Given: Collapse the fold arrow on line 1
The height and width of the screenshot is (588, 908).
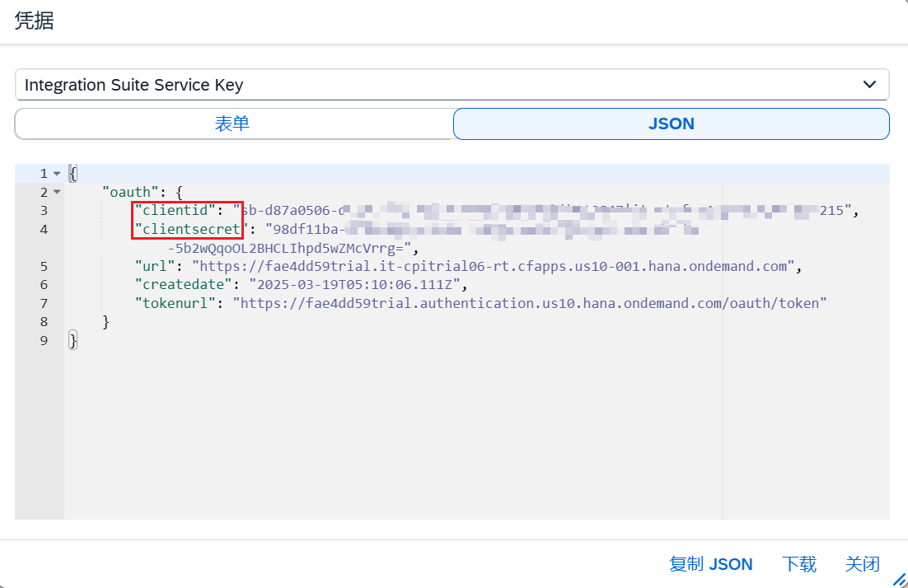Looking at the screenshot, I should point(56,174).
